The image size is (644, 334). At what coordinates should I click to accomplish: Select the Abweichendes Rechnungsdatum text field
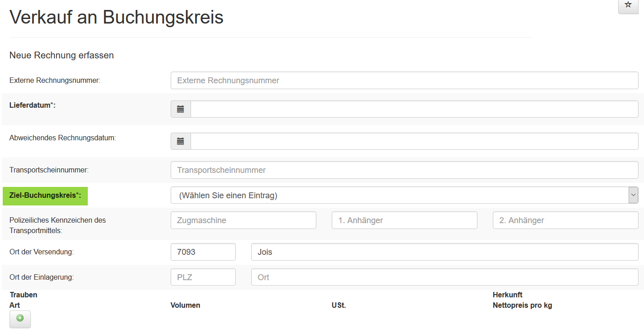pos(414,141)
